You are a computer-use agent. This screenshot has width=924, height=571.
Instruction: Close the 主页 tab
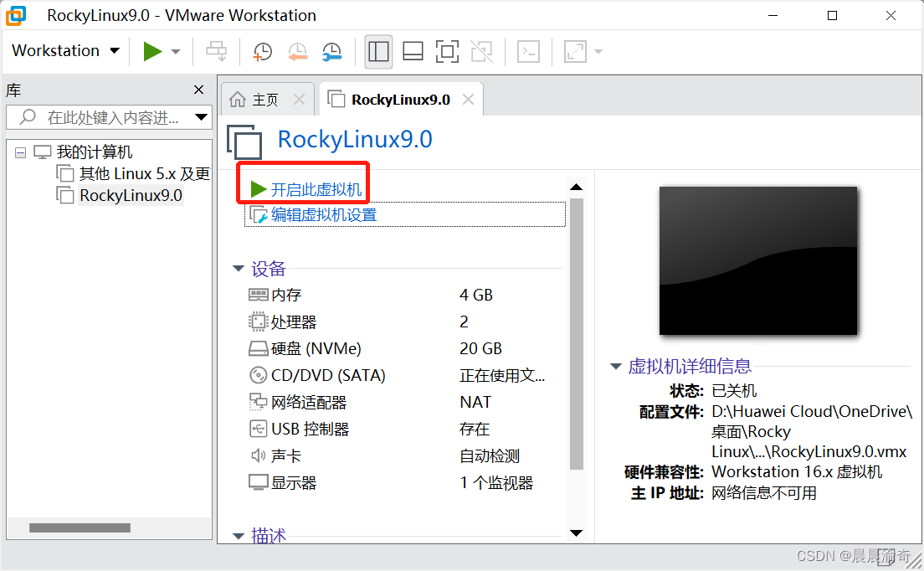tap(300, 100)
